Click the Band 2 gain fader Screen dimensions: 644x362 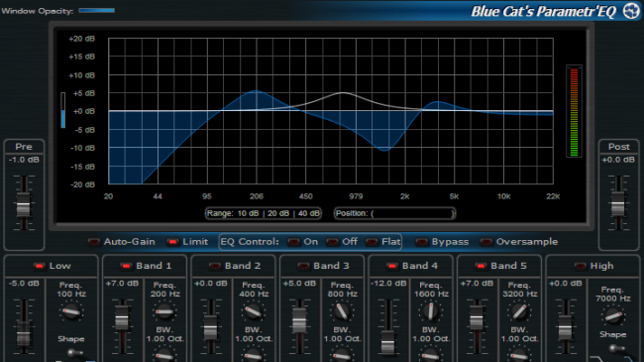[x=211, y=327]
